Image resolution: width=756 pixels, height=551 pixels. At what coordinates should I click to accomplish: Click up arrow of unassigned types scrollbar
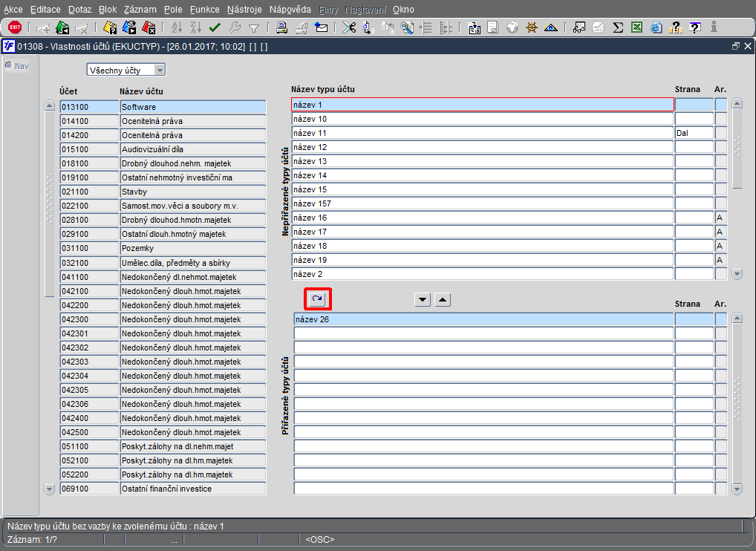point(737,103)
